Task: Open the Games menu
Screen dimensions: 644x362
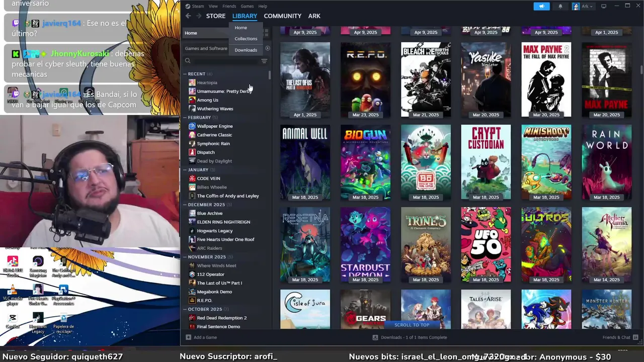Action: pyautogui.click(x=247, y=6)
